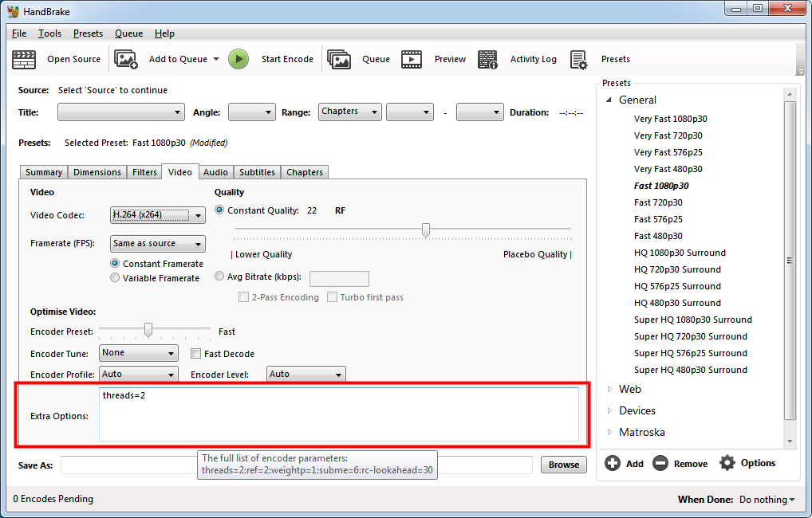The width and height of the screenshot is (812, 518).
Task: Switch to the Subtitles tab
Action: tap(257, 172)
